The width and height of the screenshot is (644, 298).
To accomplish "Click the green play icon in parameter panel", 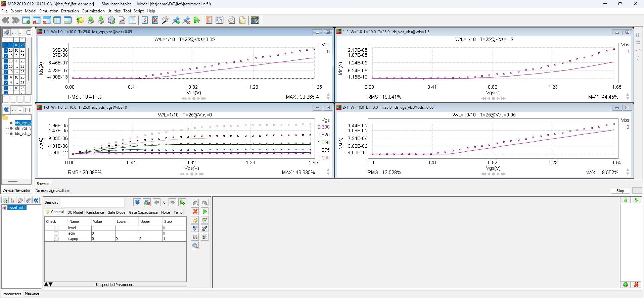I will tap(204, 211).
